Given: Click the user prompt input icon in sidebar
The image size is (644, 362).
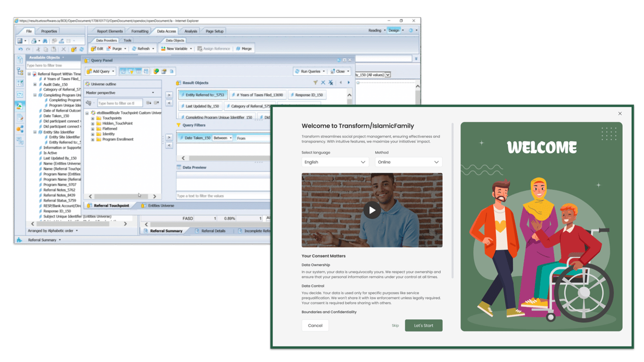Looking at the screenshot, I should (20, 94).
